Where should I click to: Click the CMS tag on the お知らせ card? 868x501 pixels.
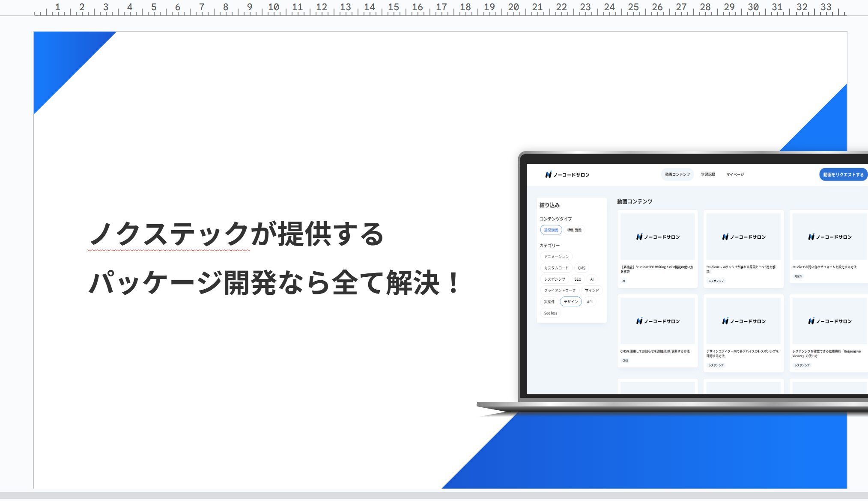point(625,361)
